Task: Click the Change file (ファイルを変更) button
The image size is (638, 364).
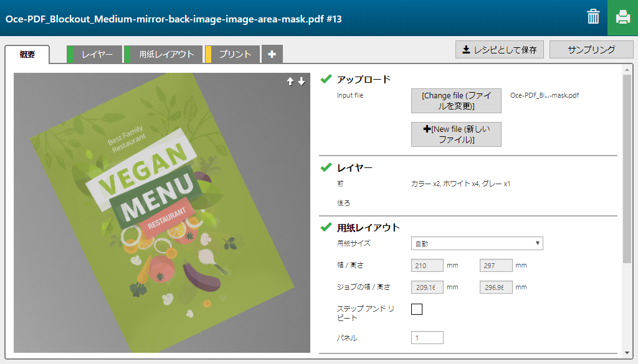Action: [456, 101]
